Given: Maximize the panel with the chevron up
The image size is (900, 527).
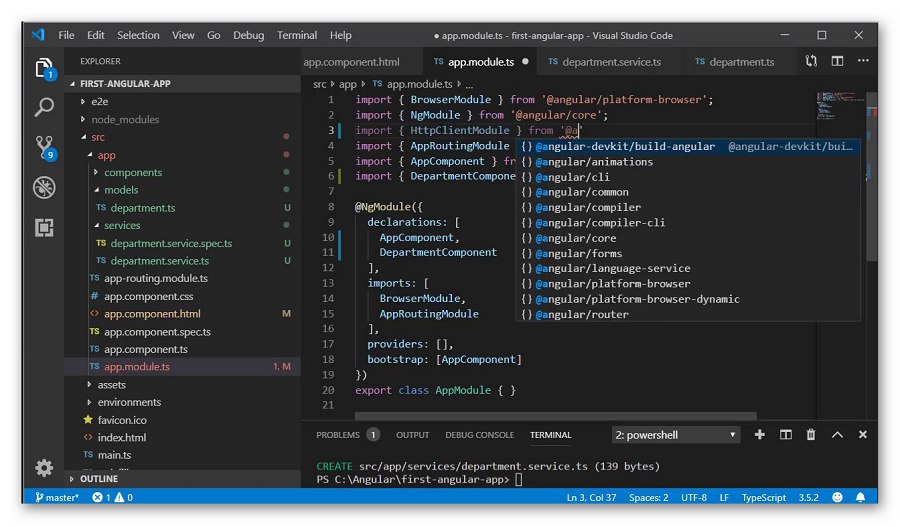Looking at the screenshot, I should 837,435.
